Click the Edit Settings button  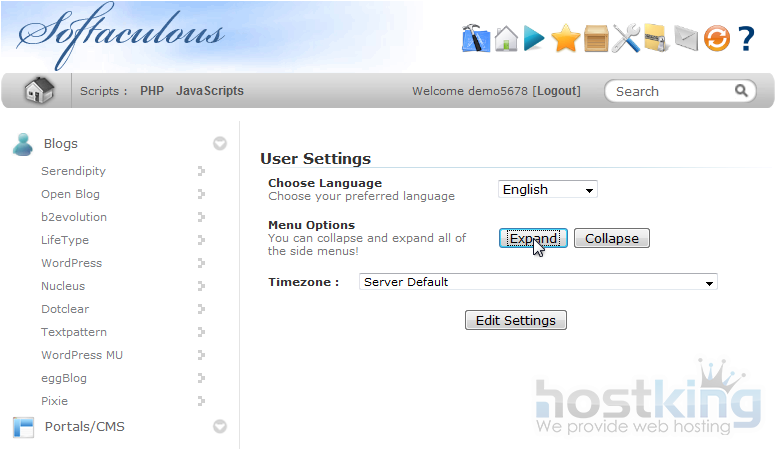click(x=516, y=320)
